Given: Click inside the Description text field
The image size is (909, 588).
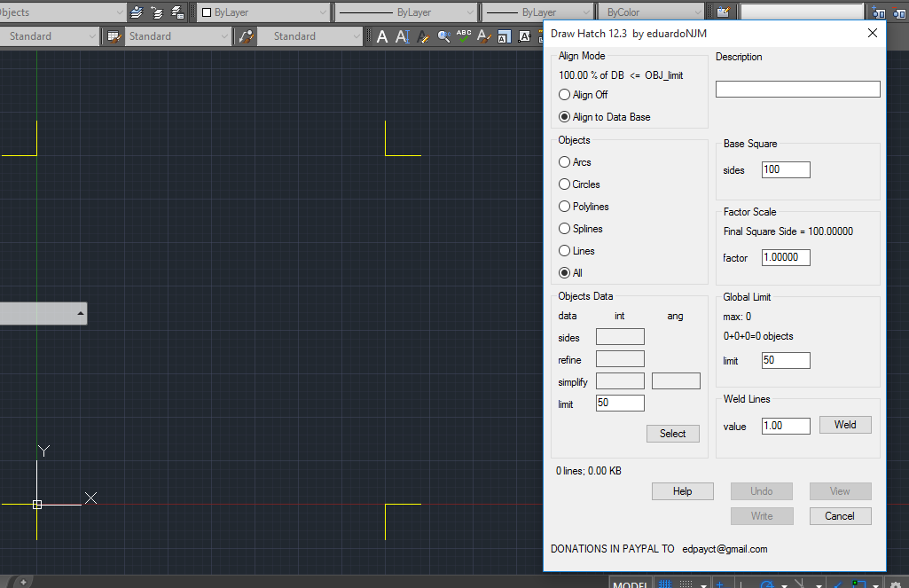Looking at the screenshot, I should coord(796,89).
